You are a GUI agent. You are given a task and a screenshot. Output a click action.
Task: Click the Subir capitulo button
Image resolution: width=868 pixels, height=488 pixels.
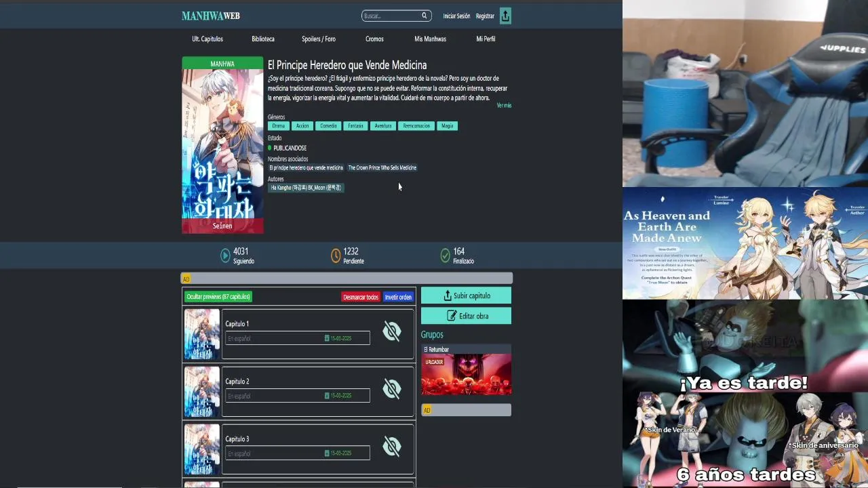[x=466, y=296]
